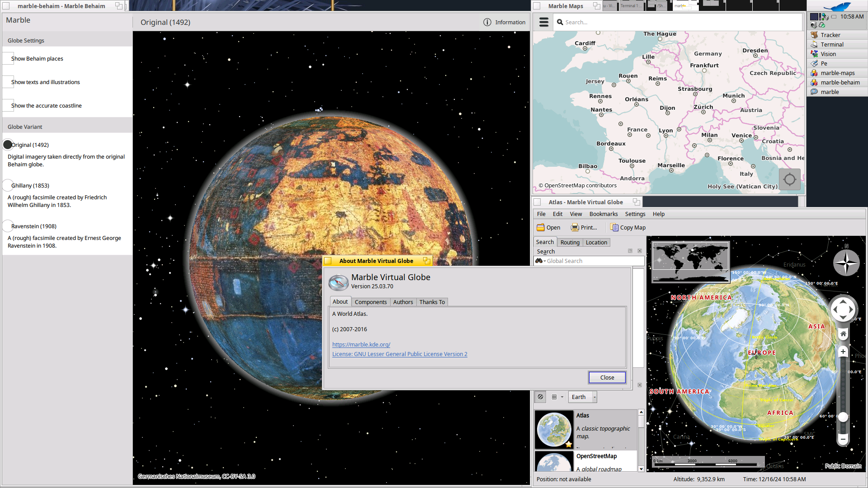
Task: Open Tracker from the Deskbar
Action: [x=837, y=35]
